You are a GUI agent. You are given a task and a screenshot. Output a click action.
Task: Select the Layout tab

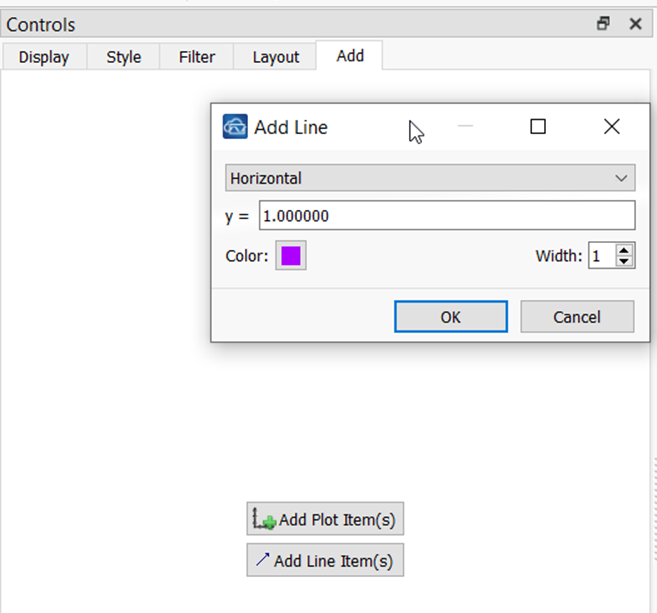[276, 57]
